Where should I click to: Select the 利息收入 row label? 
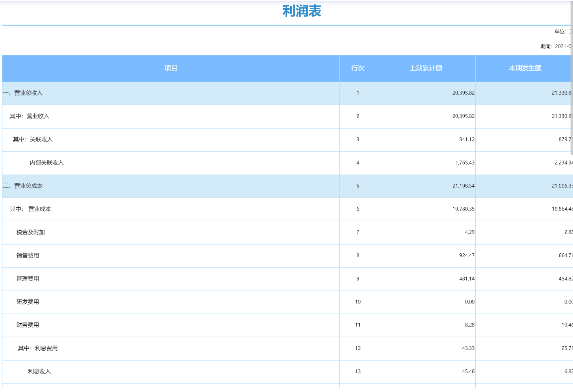(40, 371)
